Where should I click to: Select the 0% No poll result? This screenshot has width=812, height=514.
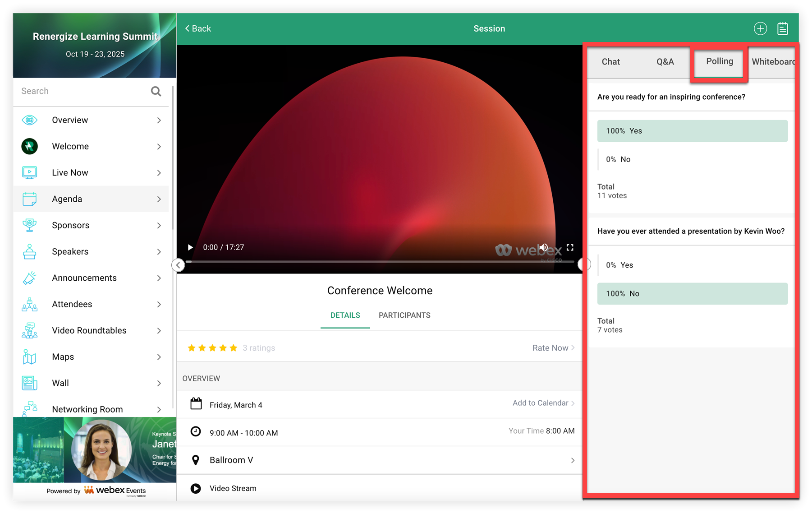[692, 159]
